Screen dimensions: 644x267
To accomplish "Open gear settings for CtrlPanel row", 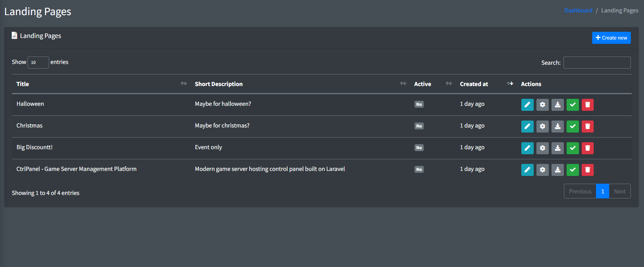I will [542, 170].
